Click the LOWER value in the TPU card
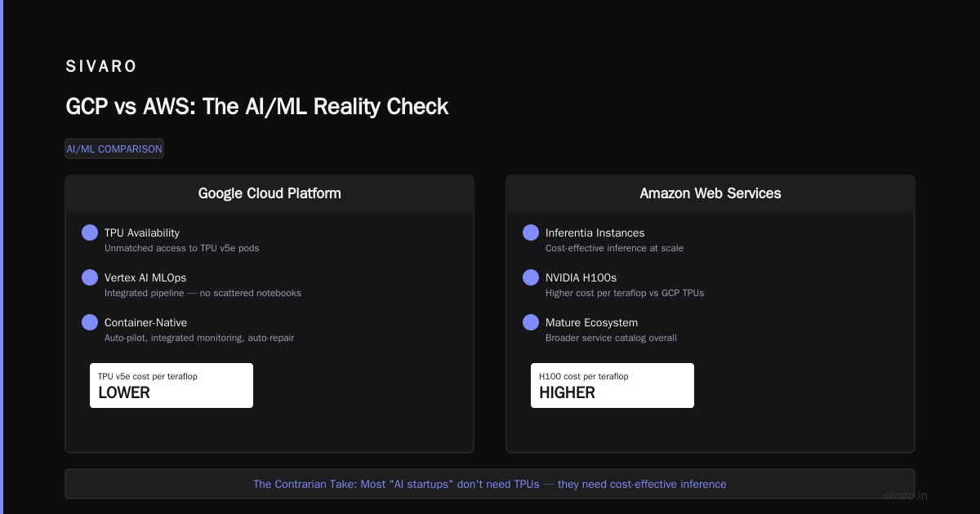This screenshot has height=514, width=980. click(124, 392)
